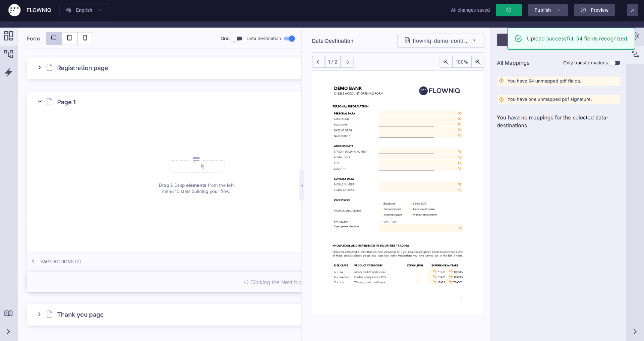
Task: Click unmapped icon on SALUTATION field
Action: click(x=460, y=119)
